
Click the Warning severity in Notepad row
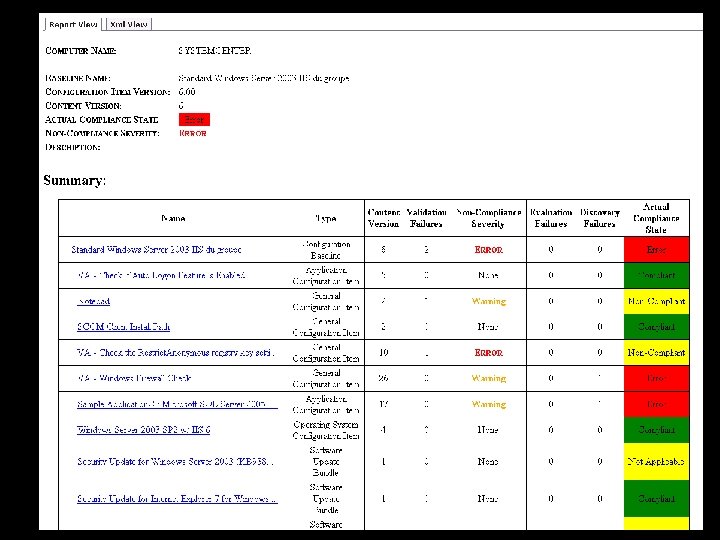coord(489,301)
